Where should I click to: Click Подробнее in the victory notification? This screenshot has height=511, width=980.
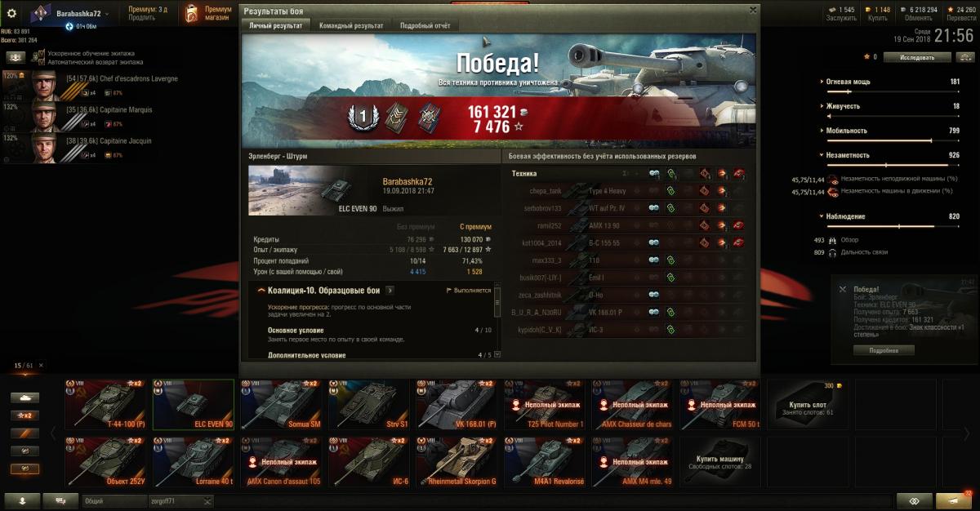point(884,350)
